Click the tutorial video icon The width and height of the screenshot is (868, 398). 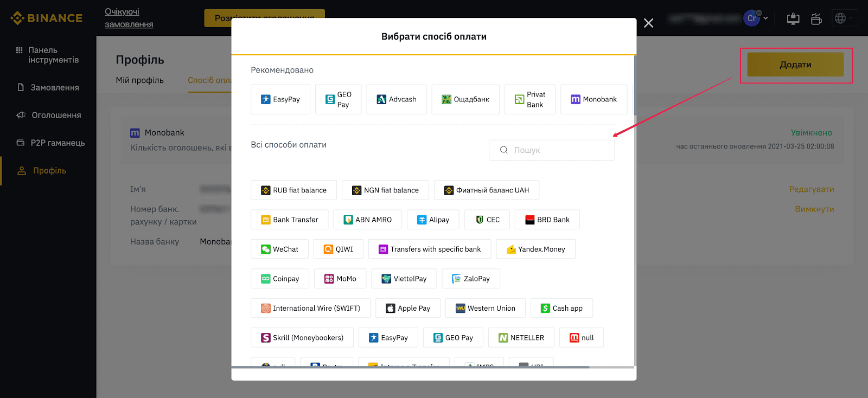click(816, 18)
